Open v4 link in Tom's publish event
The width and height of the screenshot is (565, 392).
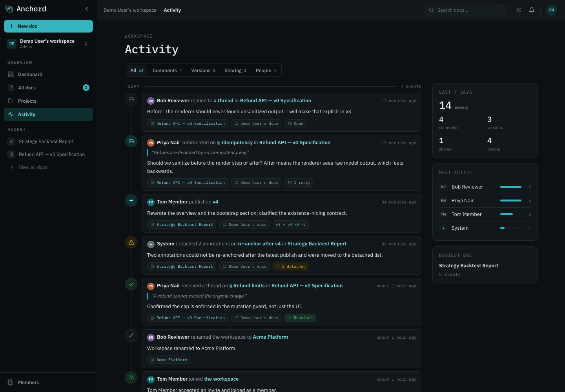coord(215,202)
